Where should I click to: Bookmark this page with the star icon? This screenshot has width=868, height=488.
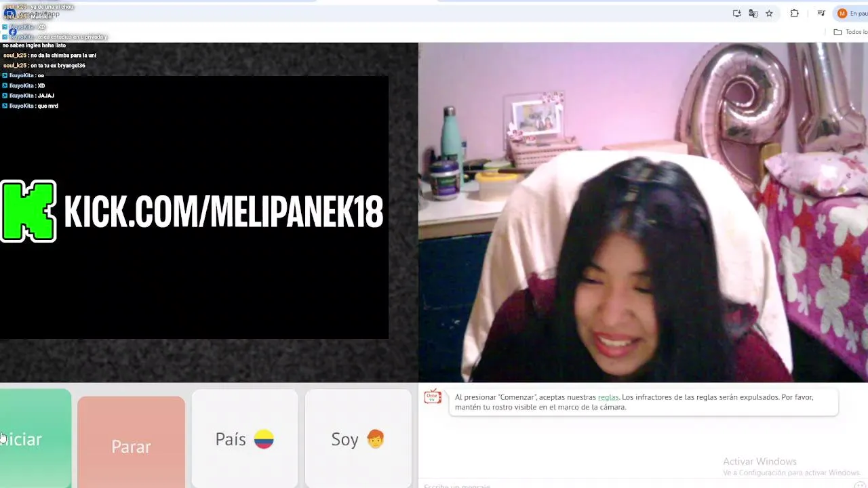point(769,13)
